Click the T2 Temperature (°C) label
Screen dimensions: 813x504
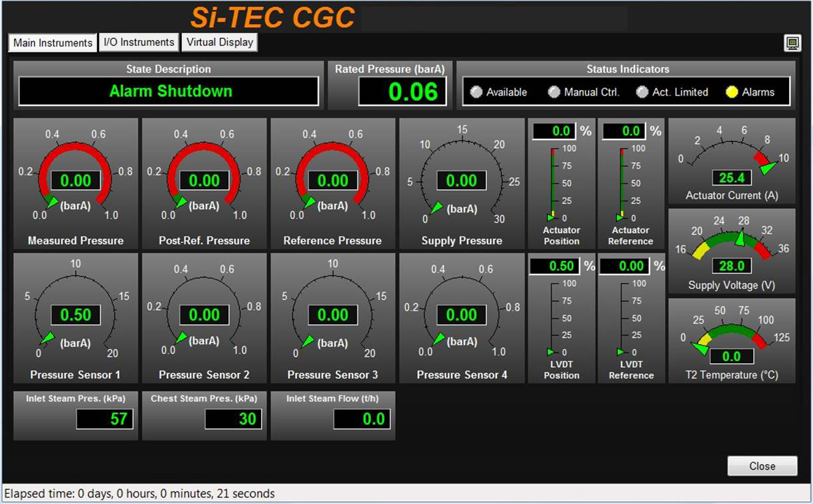[732, 375]
